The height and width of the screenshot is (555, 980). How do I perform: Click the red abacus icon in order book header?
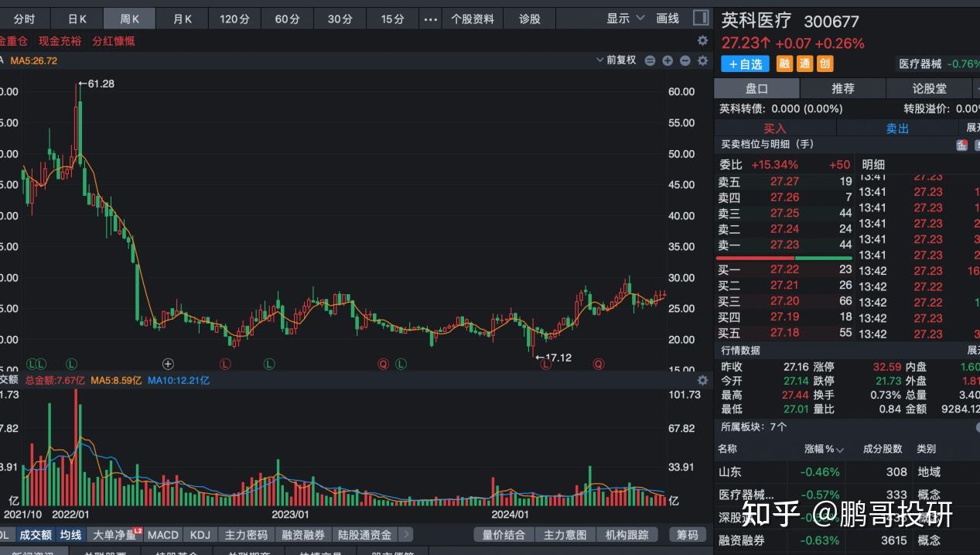961,145
